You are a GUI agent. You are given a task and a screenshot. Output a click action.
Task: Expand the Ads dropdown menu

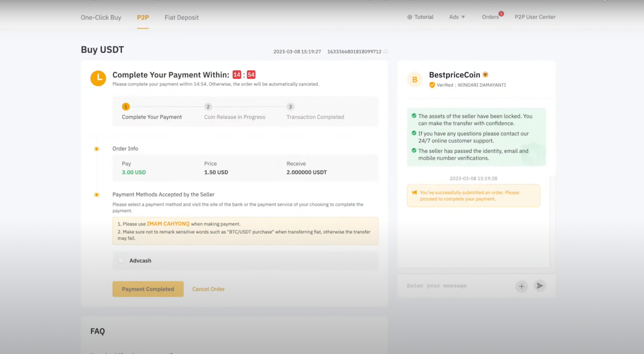(457, 17)
